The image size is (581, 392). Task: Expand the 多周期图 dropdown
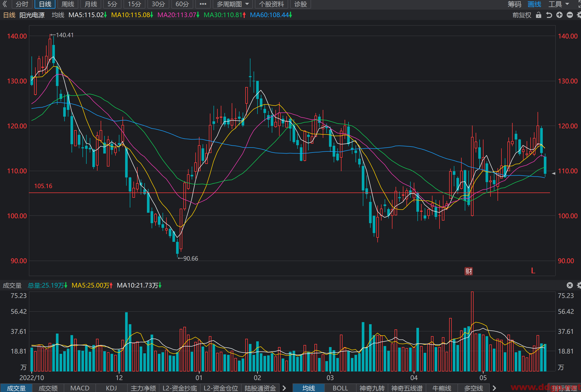point(233,4)
